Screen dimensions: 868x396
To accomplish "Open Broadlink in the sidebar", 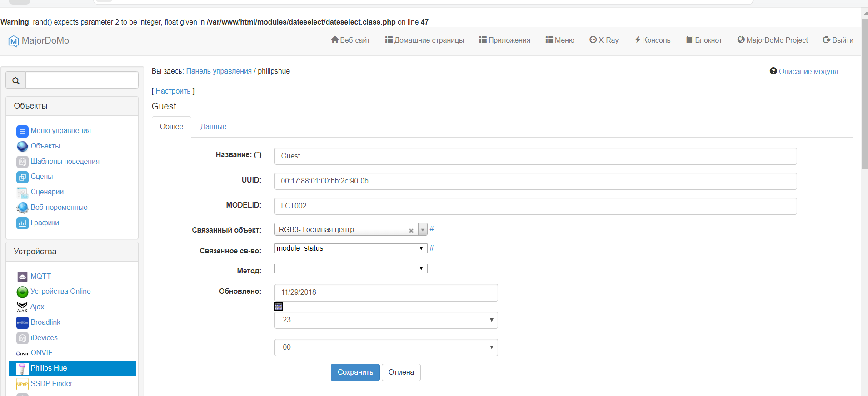I will click(x=45, y=322).
